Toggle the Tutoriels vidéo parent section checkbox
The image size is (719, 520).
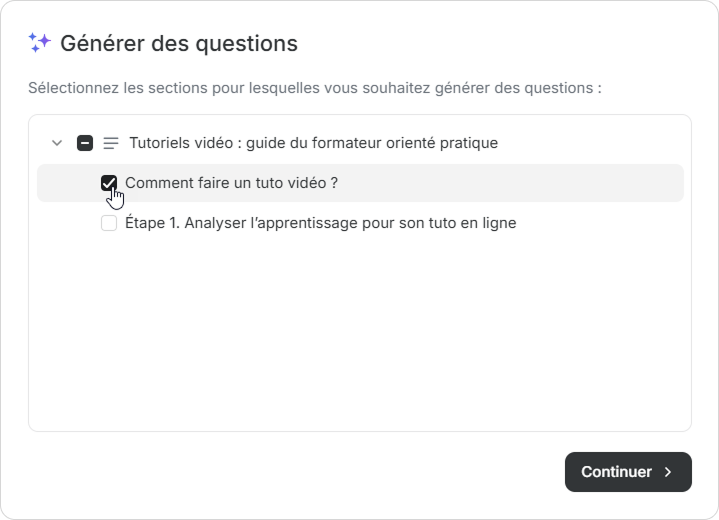point(85,143)
